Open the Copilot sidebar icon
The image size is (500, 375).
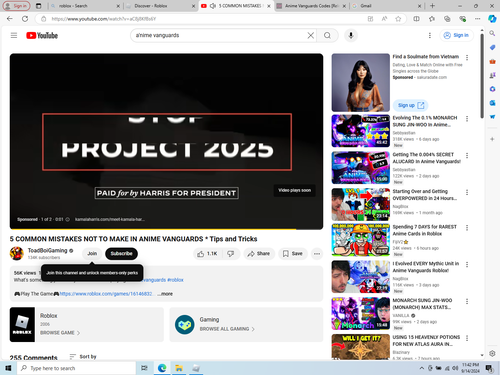pyautogui.click(x=492, y=19)
